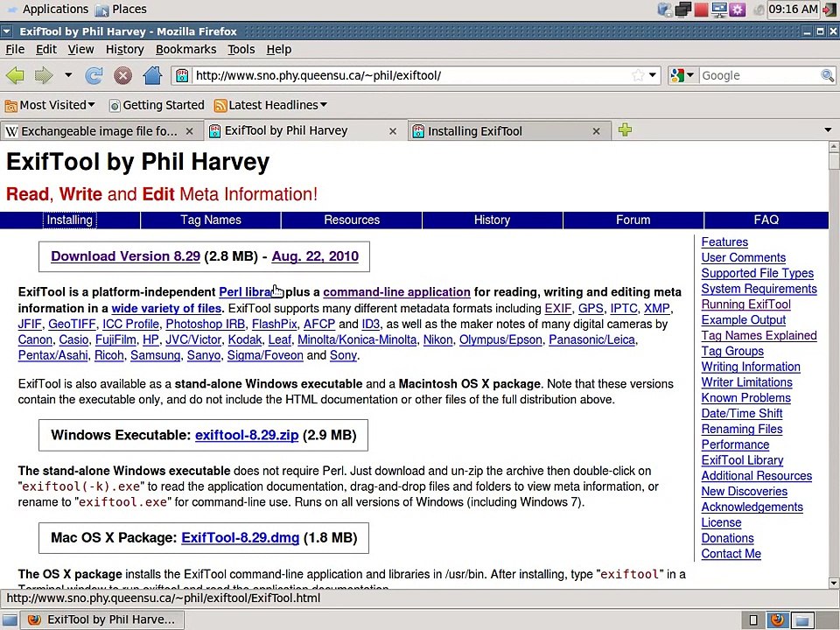This screenshot has height=630, width=840.
Task: Open the Tools menu
Action: pyautogui.click(x=241, y=49)
